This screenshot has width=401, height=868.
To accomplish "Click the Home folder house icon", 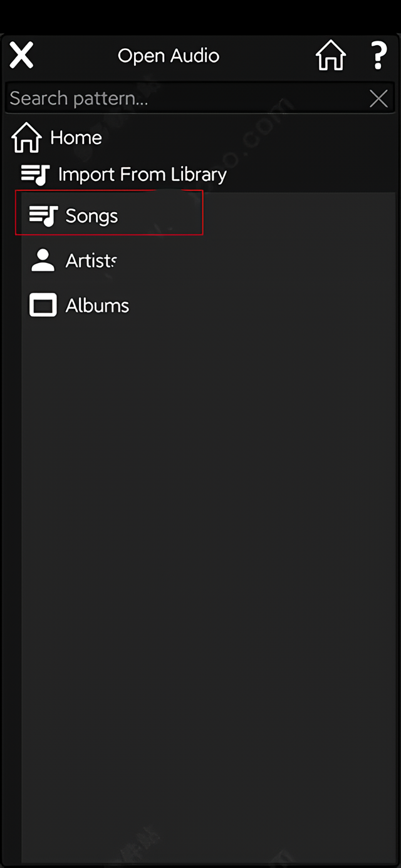I will coord(27,138).
